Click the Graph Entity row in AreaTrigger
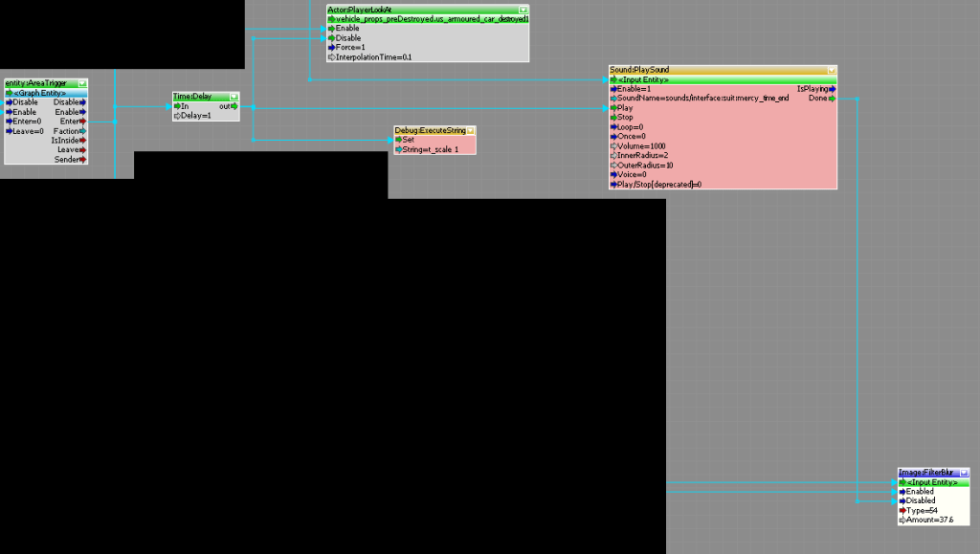This screenshot has height=554, width=980. pos(46,93)
